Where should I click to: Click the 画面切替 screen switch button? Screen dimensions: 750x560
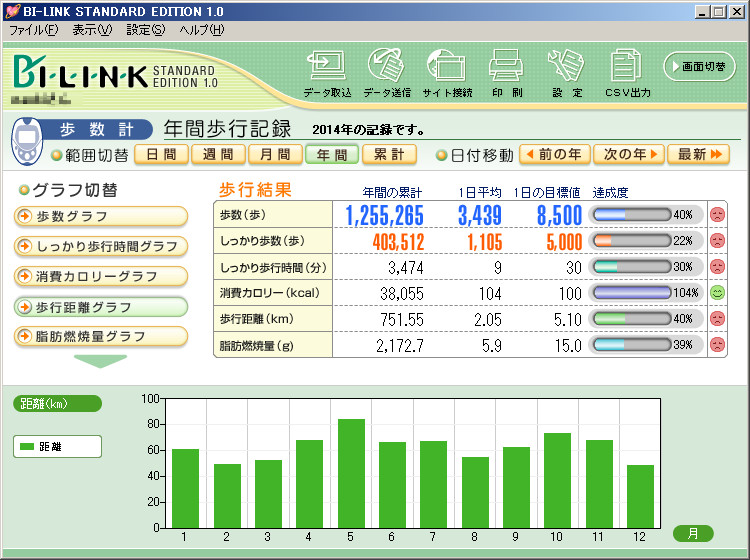click(x=699, y=66)
